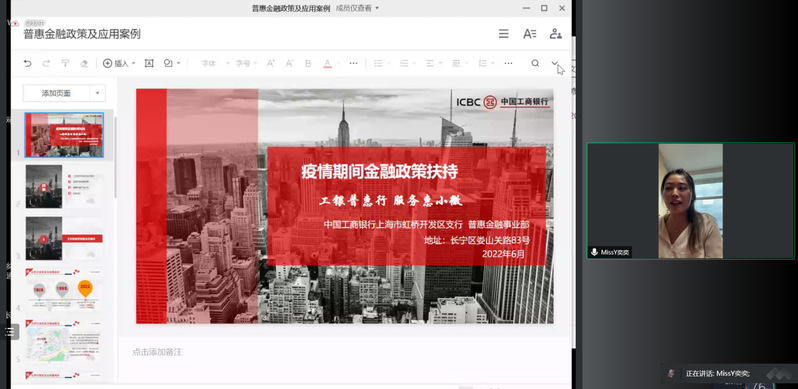The height and width of the screenshot is (389, 798).
Task: Open the search magnifier icon
Action: pos(535,63)
